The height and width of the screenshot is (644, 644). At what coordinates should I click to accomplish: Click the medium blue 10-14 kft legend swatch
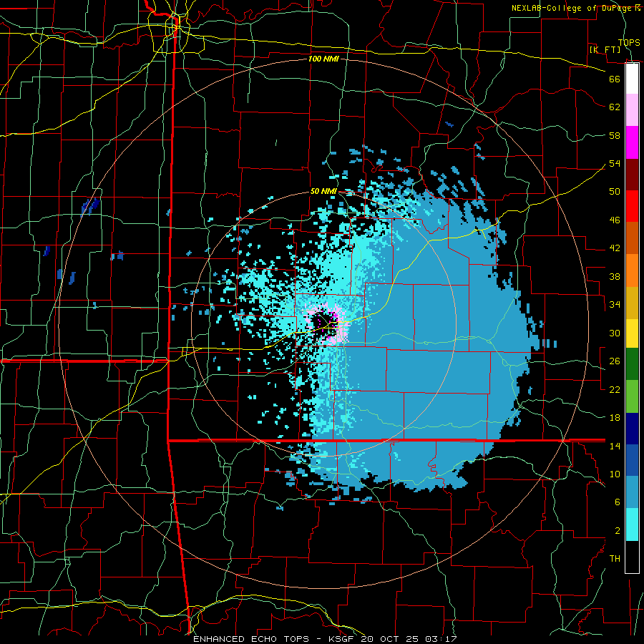click(x=632, y=460)
